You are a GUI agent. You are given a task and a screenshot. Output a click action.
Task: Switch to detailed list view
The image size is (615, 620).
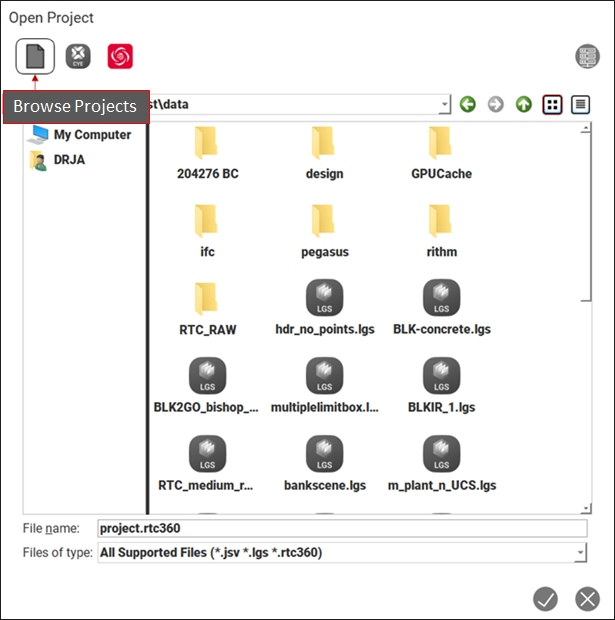[x=580, y=105]
